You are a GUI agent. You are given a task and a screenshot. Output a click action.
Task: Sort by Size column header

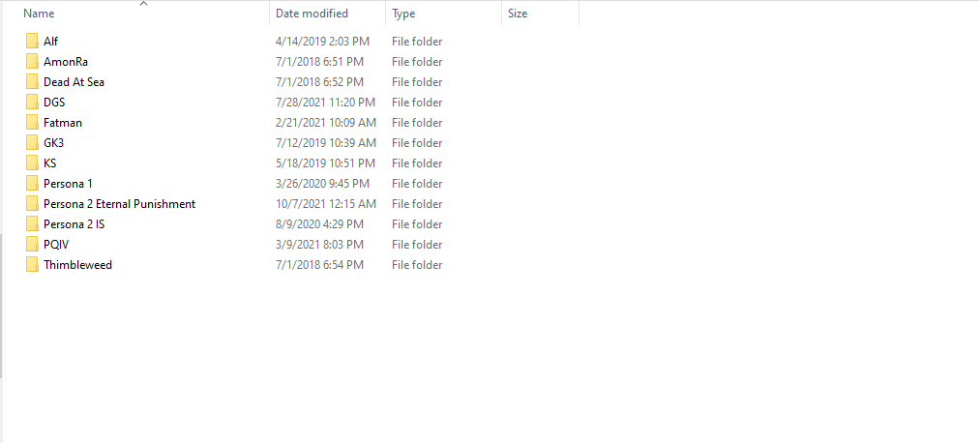pos(518,14)
